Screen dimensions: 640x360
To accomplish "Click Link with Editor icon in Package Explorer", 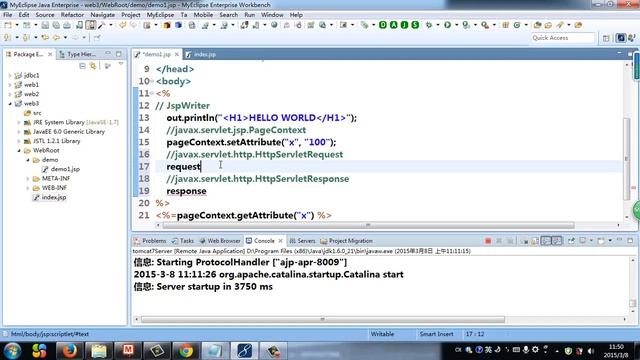I will click(93, 66).
